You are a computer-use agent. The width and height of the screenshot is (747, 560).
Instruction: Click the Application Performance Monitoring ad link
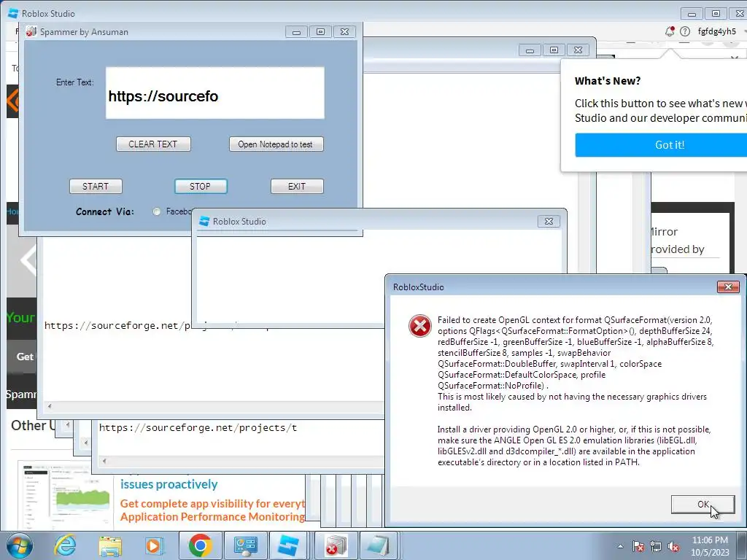click(212, 517)
